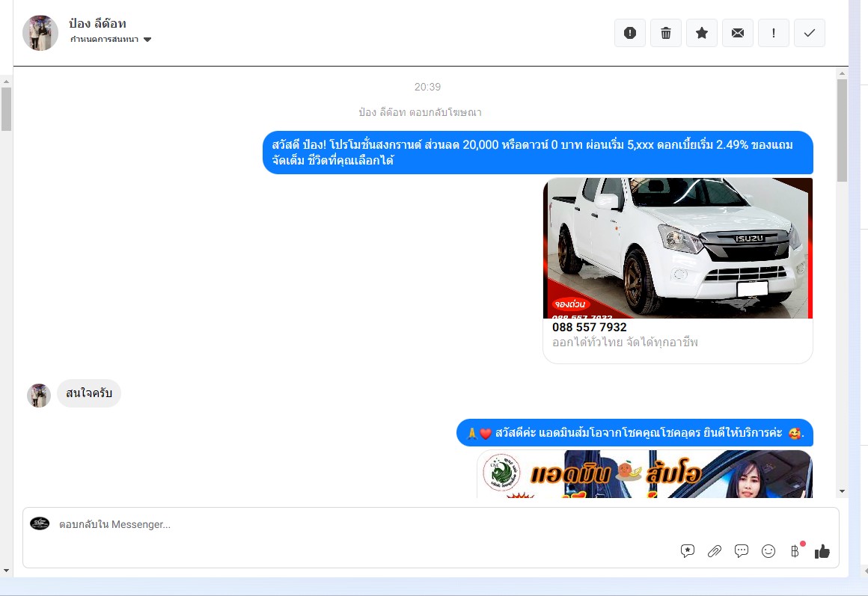Open the emoji picker smiley icon
Image resolution: width=868 pixels, height=596 pixels.
(768, 551)
